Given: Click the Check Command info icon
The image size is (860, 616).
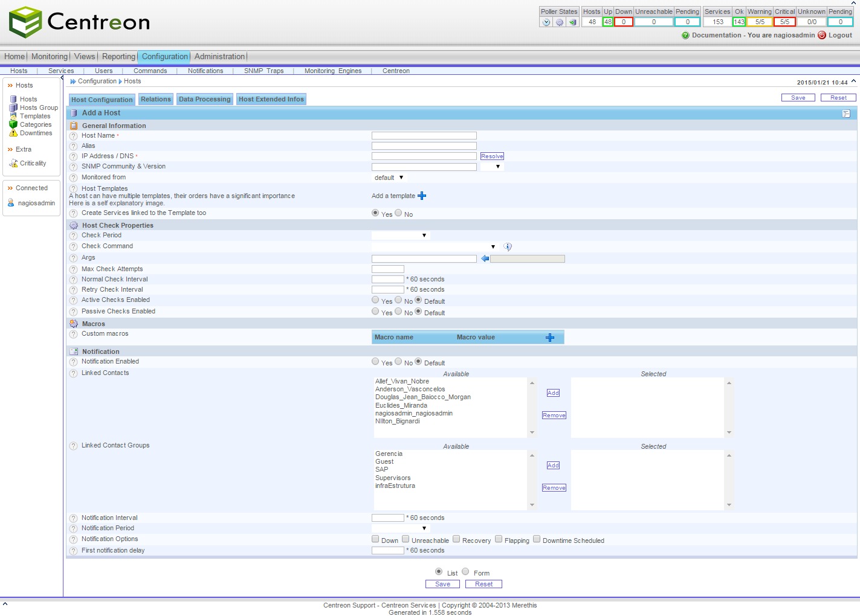Looking at the screenshot, I should tap(508, 246).
